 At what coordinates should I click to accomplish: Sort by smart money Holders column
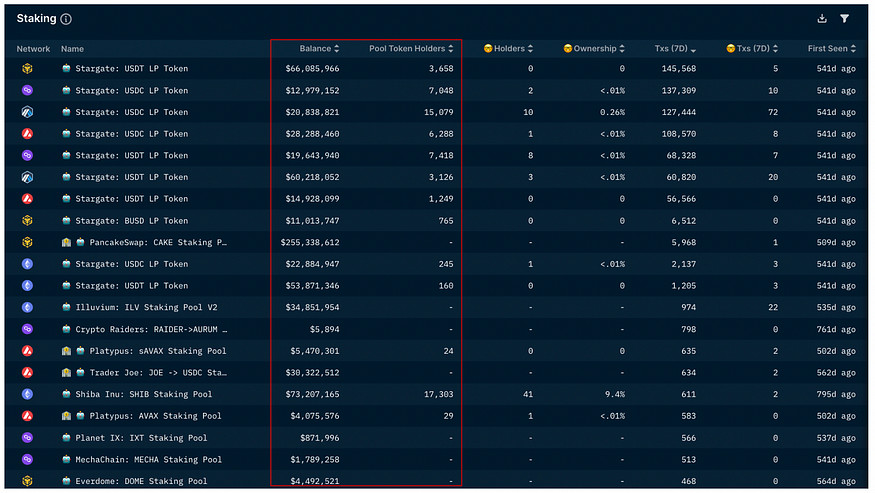[x=508, y=49]
